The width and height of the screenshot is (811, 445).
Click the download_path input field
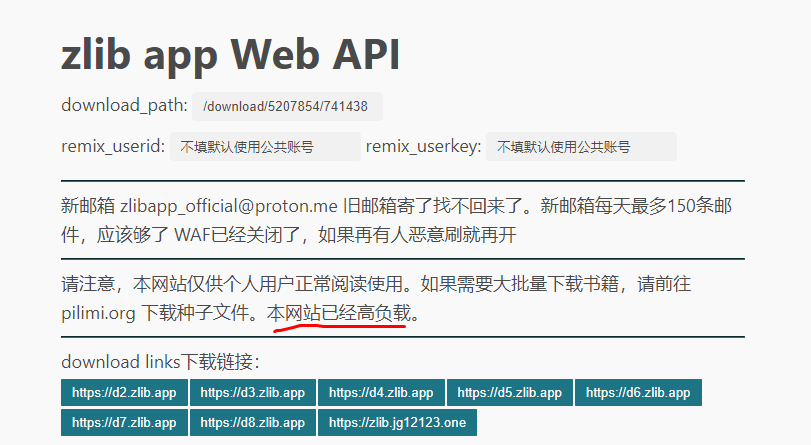[287, 106]
